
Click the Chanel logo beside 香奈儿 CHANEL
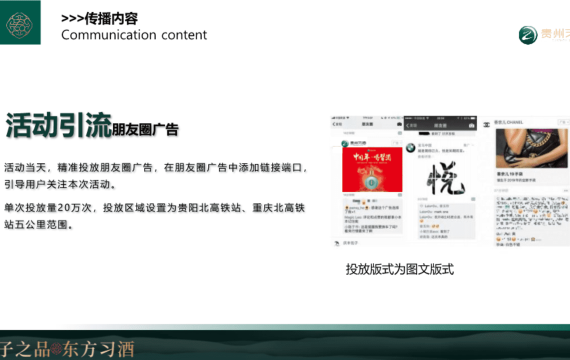tap(486, 125)
